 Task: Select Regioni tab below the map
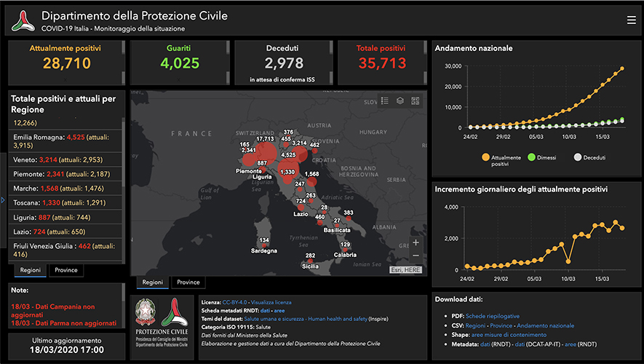click(x=152, y=282)
